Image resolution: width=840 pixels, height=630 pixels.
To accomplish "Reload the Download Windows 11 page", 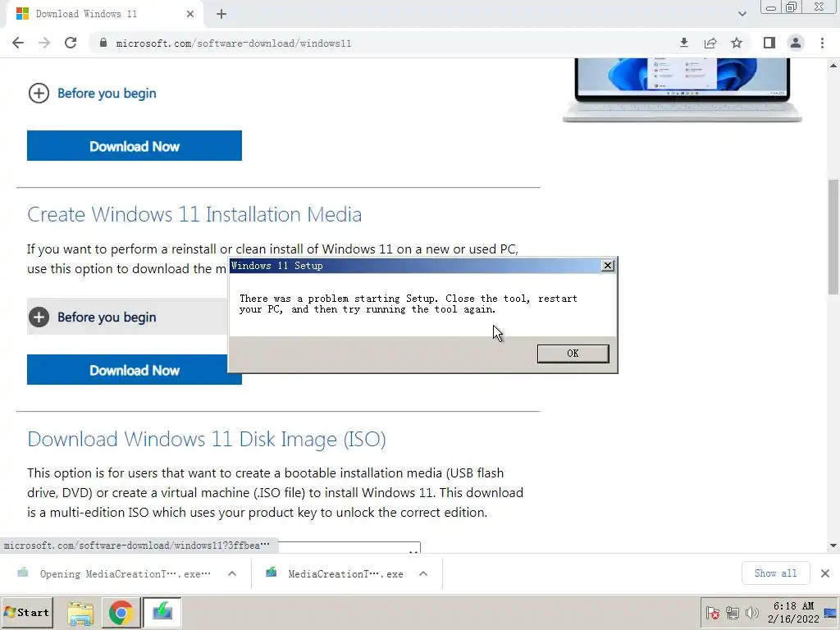I will (x=71, y=43).
